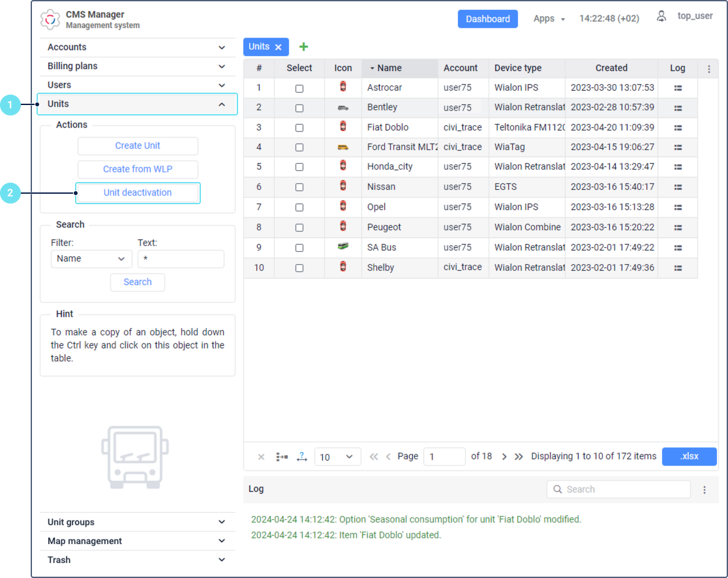728x578 pixels.
Task: Expand the Accounts section
Action: click(138, 48)
